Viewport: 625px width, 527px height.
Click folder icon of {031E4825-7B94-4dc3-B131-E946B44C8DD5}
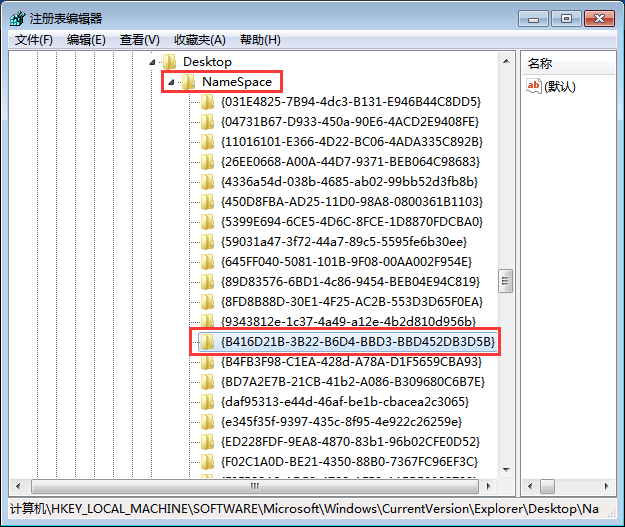click(x=207, y=102)
